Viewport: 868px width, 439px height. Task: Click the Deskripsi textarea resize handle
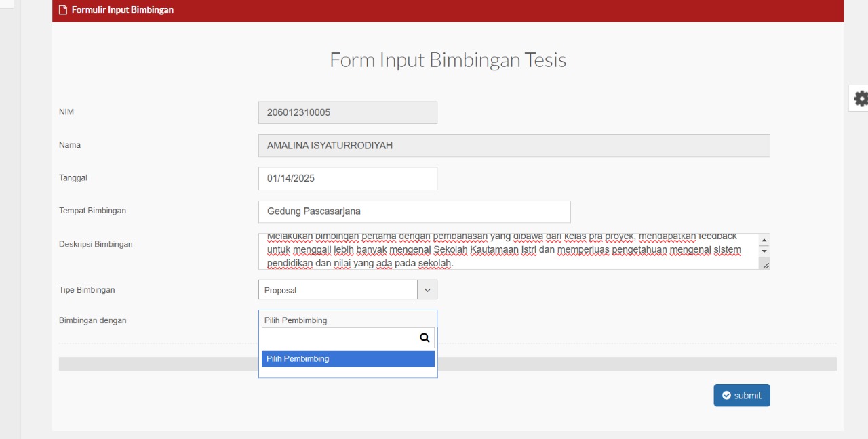point(765,265)
